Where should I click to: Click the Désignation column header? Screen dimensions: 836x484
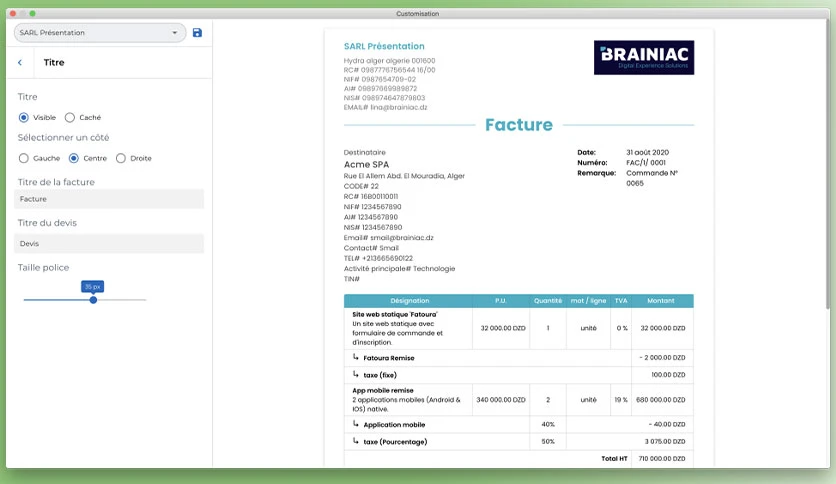tap(409, 301)
